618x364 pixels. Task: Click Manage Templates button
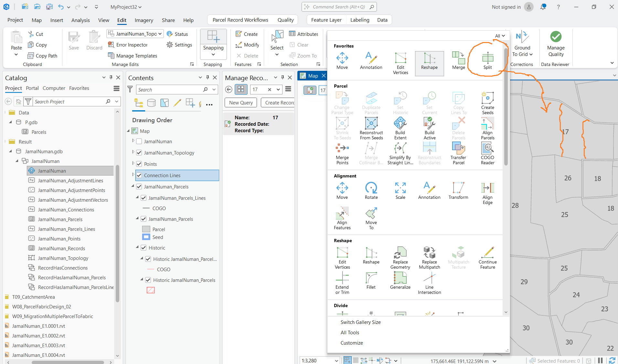click(x=133, y=56)
